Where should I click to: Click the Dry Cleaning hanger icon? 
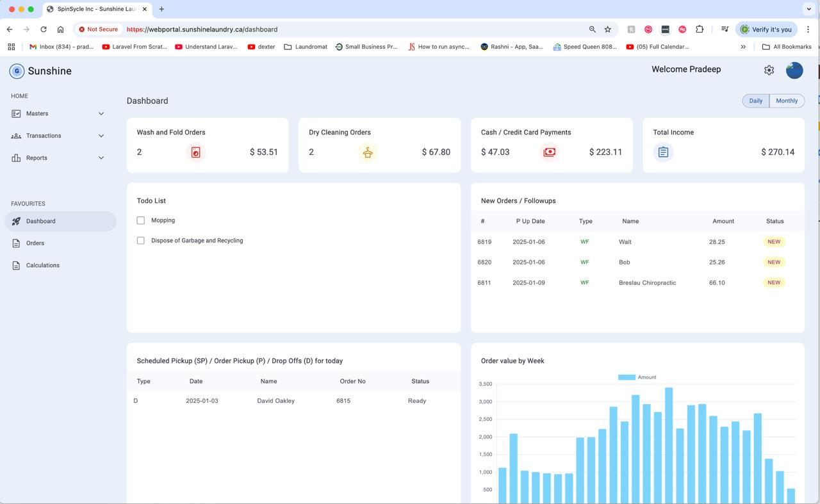pyautogui.click(x=368, y=152)
